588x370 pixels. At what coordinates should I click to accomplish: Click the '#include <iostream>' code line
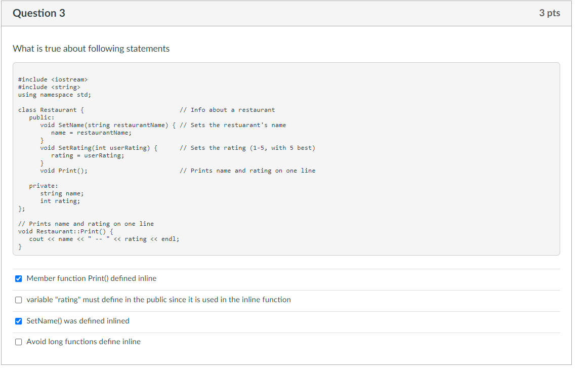tap(53, 79)
